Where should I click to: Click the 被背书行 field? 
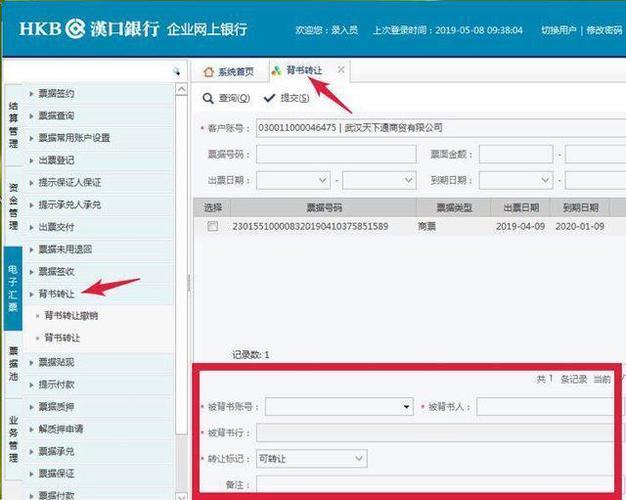tap(435, 433)
